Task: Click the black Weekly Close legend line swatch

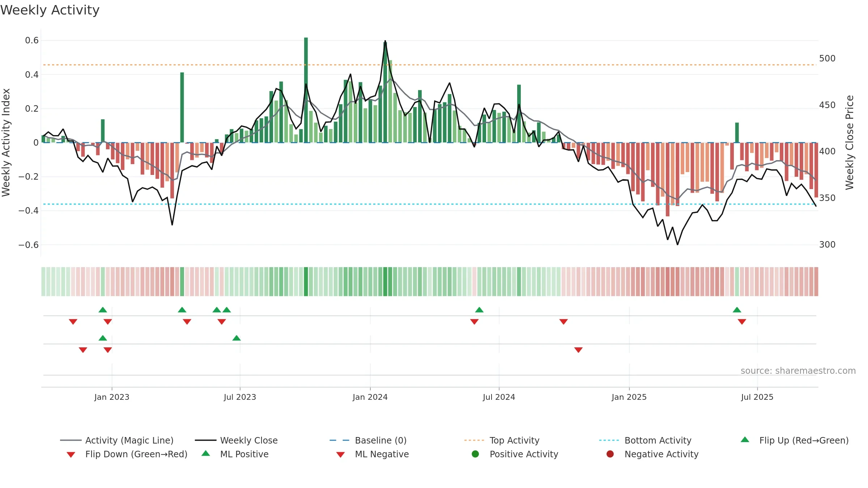Action: click(205, 440)
